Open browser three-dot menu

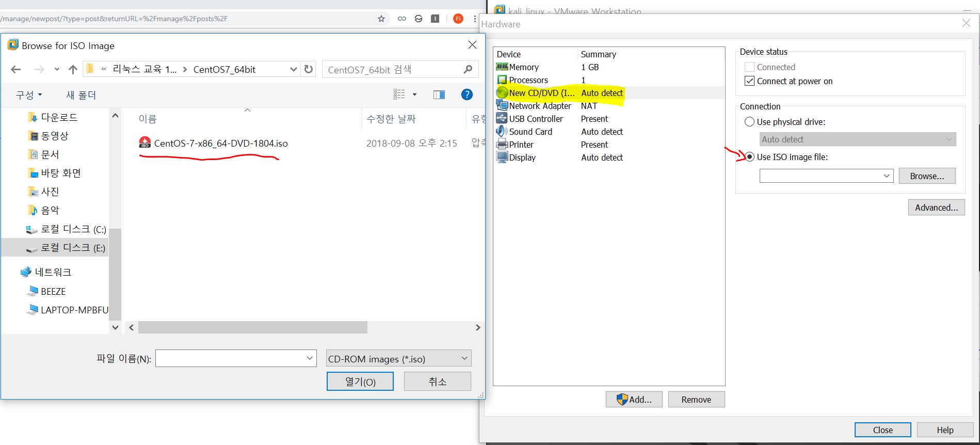point(474,19)
